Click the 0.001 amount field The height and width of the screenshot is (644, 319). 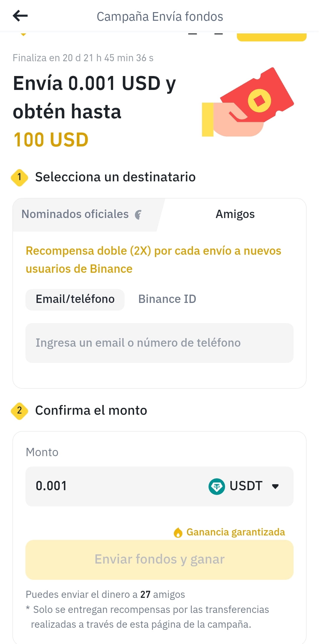click(159, 486)
